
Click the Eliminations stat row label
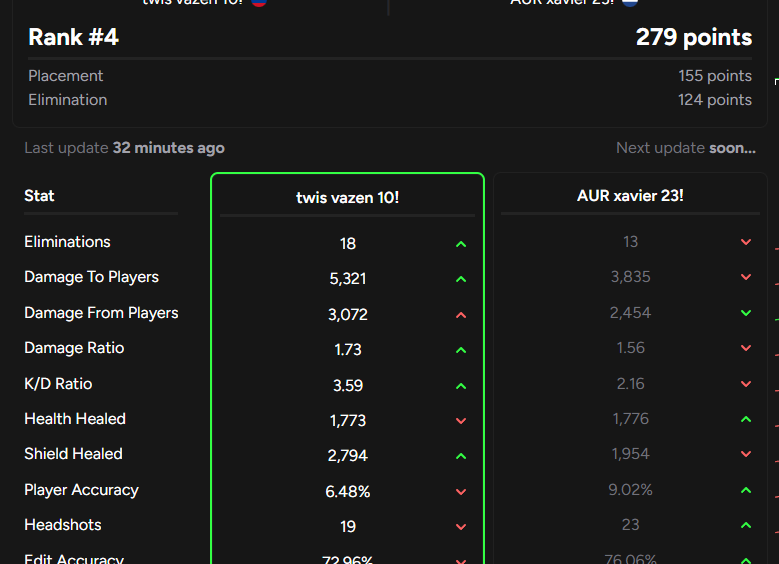click(67, 242)
